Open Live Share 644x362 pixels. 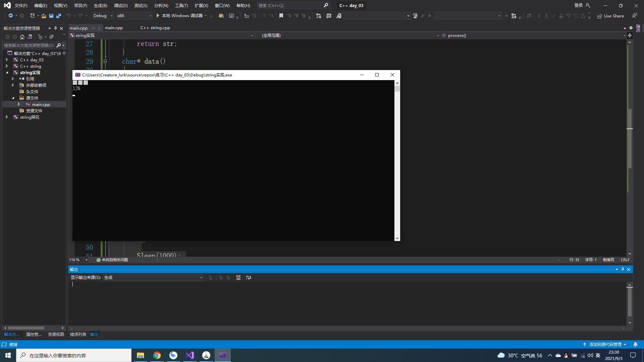pyautogui.click(x=610, y=16)
